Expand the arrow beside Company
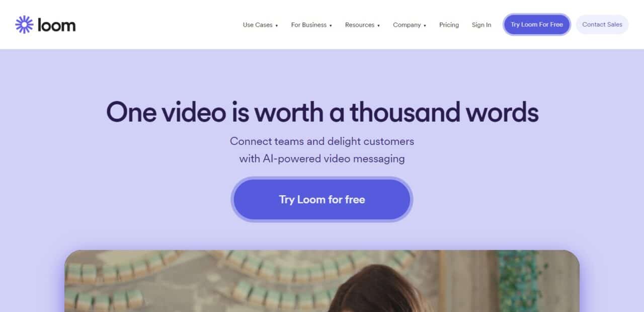The height and width of the screenshot is (312, 644). (425, 25)
